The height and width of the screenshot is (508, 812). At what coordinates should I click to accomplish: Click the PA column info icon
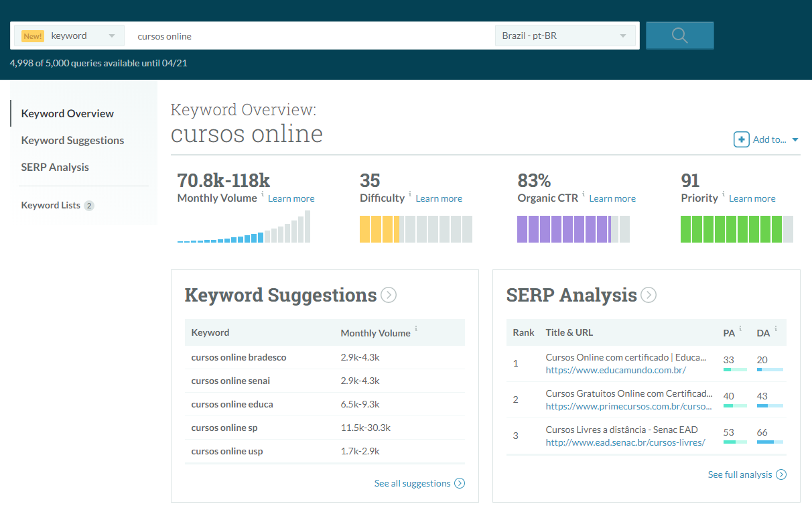coord(740,328)
